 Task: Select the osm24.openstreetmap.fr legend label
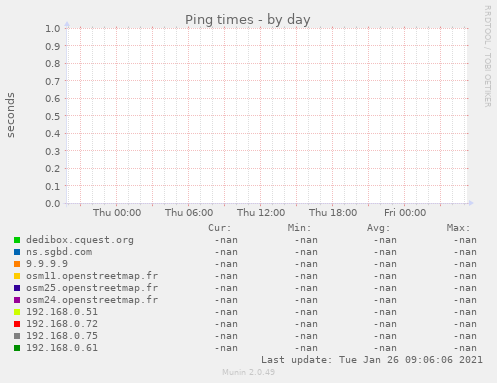point(92,300)
